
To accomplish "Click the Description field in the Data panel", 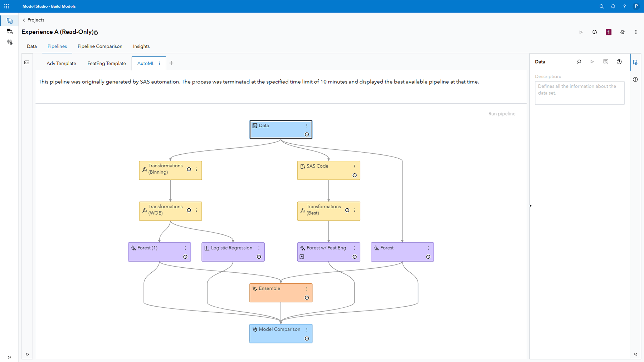I will [579, 92].
